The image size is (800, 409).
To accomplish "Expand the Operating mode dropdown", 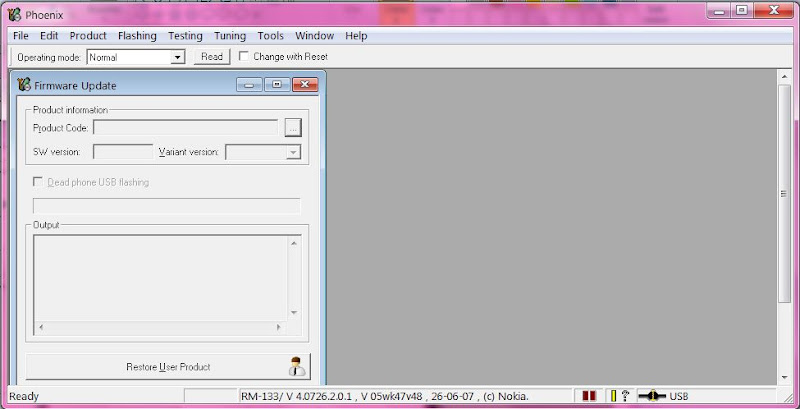I will 178,57.
